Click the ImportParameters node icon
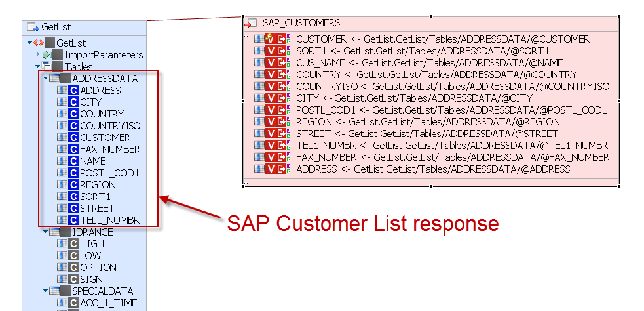 tap(47, 54)
